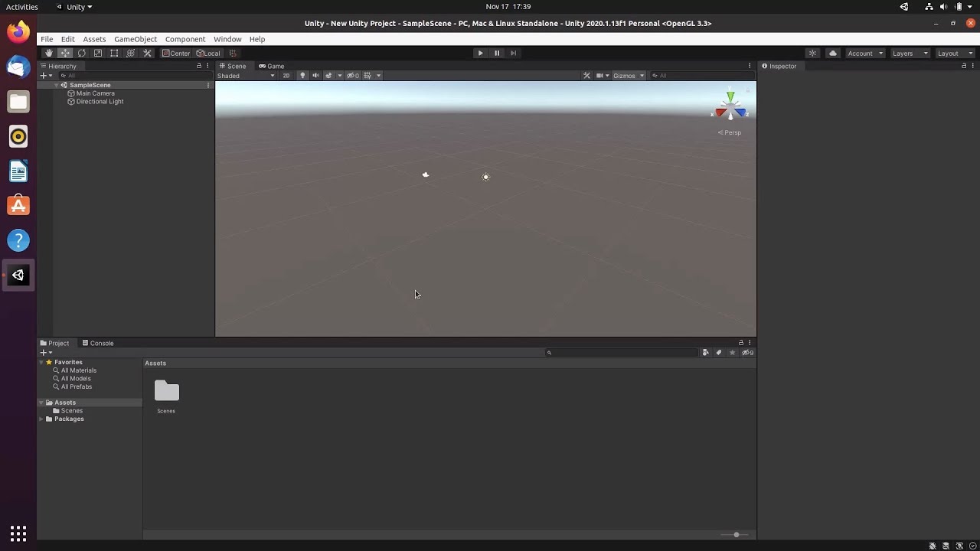Screen dimensions: 980x551
Task: Open scene camera settings dropdown
Action: [603, 76]
